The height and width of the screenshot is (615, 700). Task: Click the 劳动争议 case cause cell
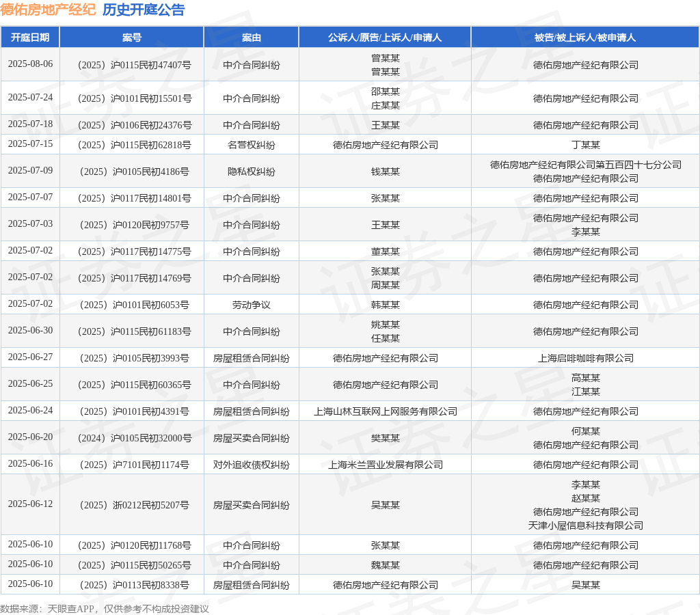coord(252,305)
